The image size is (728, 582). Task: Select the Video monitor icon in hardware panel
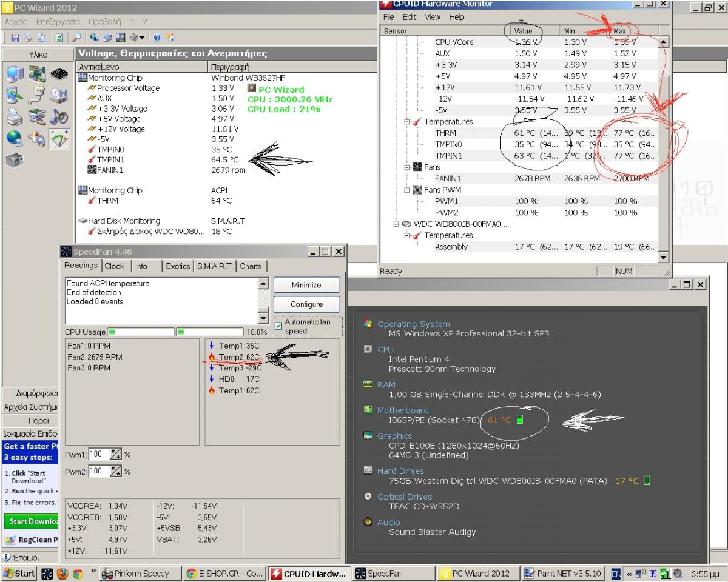coord(15,95)
